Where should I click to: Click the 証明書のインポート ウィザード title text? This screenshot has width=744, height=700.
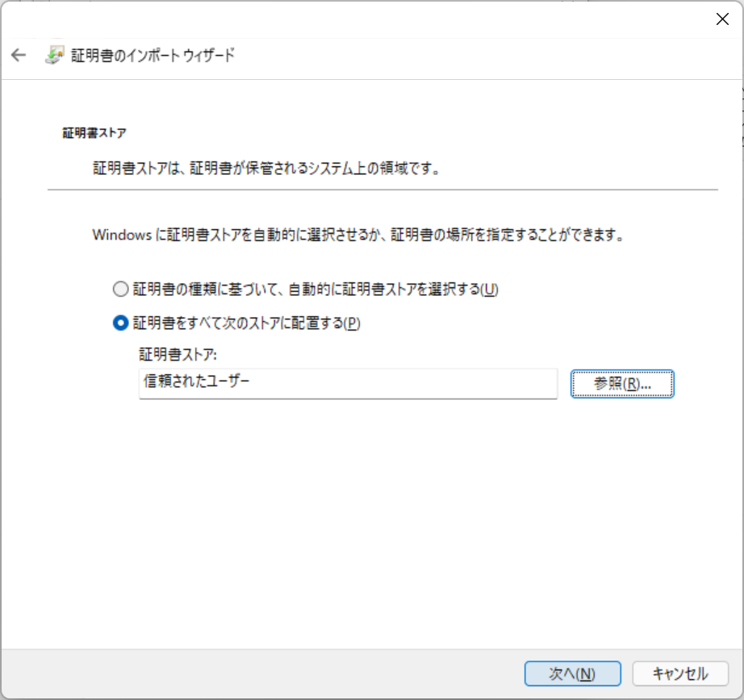pos(153,55)
